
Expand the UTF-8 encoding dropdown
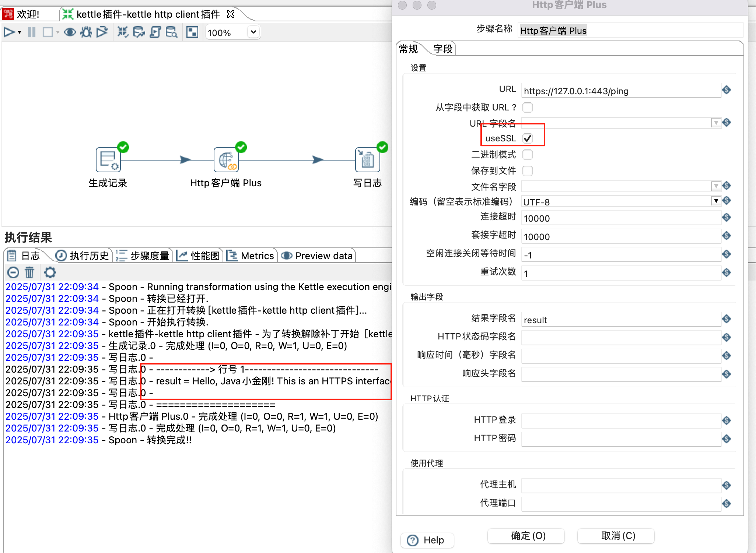click(x=715, y=201)
